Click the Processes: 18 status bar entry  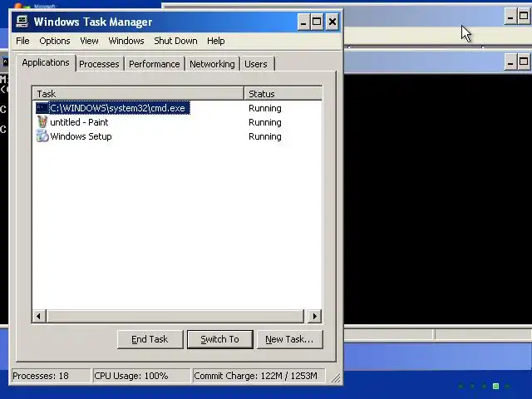coord(51,376)
